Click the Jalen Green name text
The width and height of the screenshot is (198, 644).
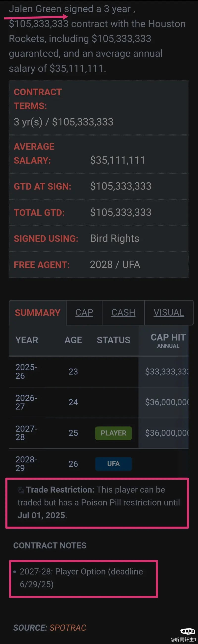click(35, 9)
